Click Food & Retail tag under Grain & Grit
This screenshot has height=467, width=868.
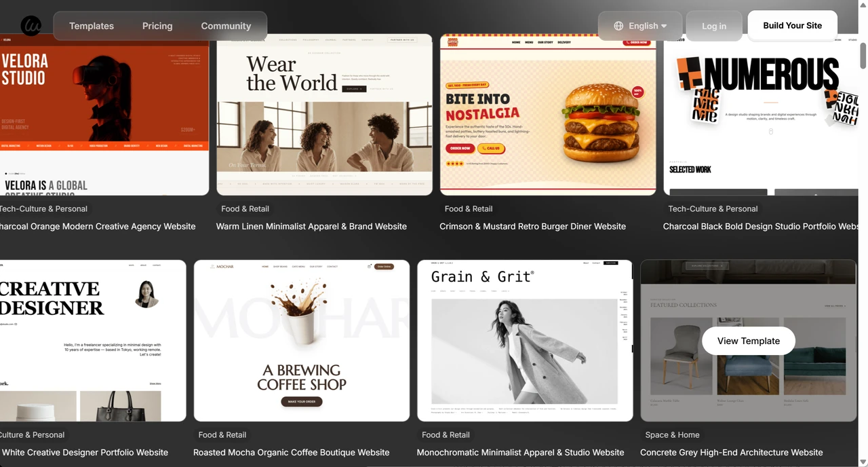point(446,435)
